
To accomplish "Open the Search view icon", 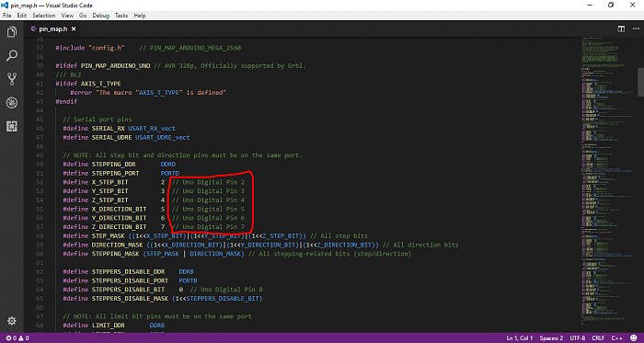I will 12,55.
